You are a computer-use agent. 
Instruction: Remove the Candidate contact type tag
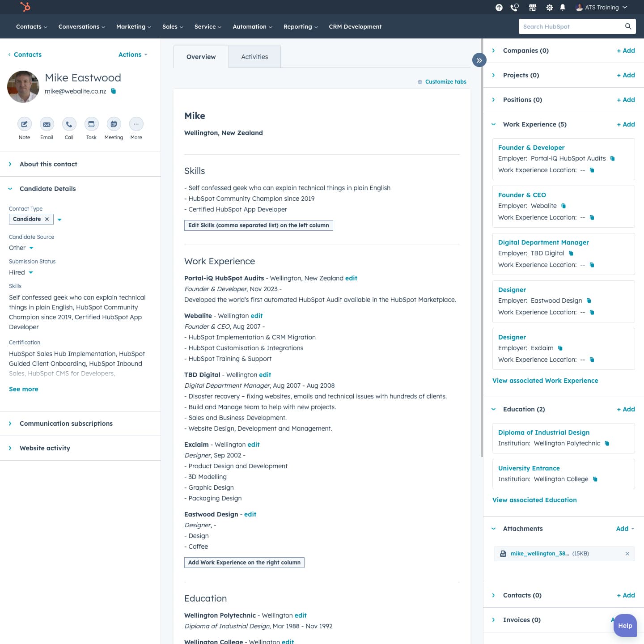(x=47, y=219)
